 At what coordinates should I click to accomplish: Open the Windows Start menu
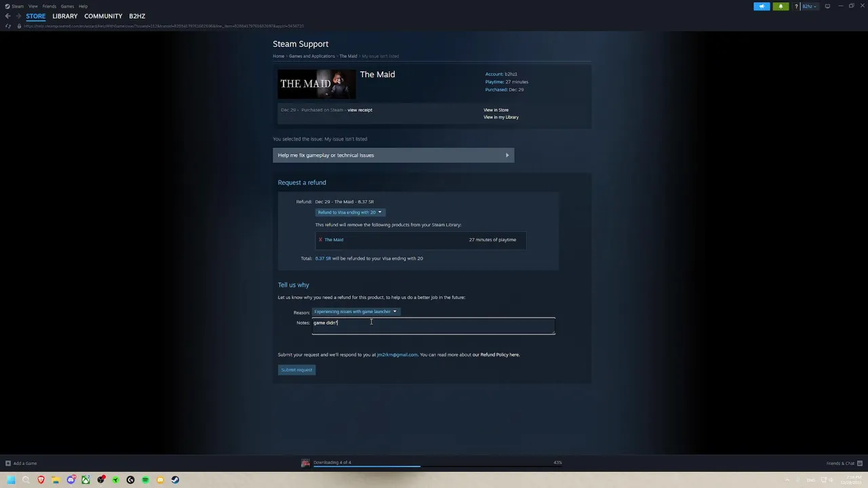pos(11,480)
